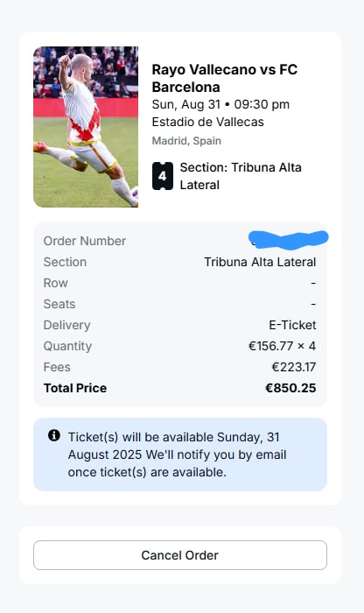Select the Total Price amount €850.25
The image size is (364, 613).
pos(290,388)
